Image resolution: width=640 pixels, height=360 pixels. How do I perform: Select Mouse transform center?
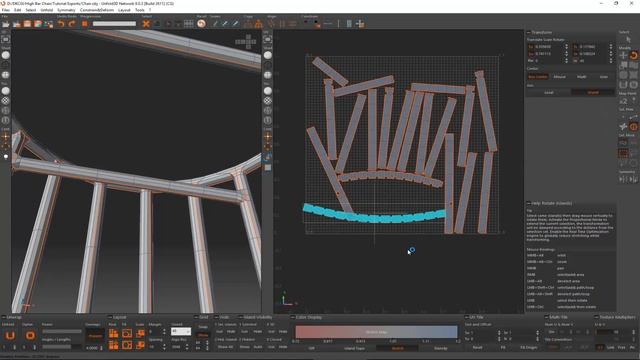point(560,77)
